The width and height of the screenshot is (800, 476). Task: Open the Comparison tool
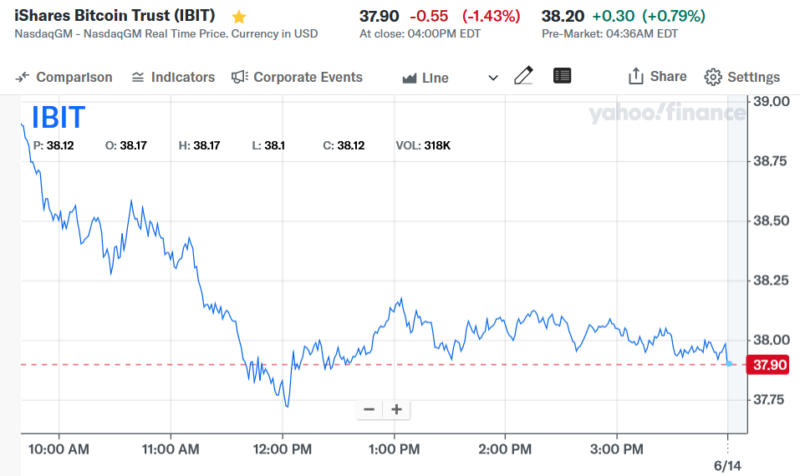click(x=64, y=77)
